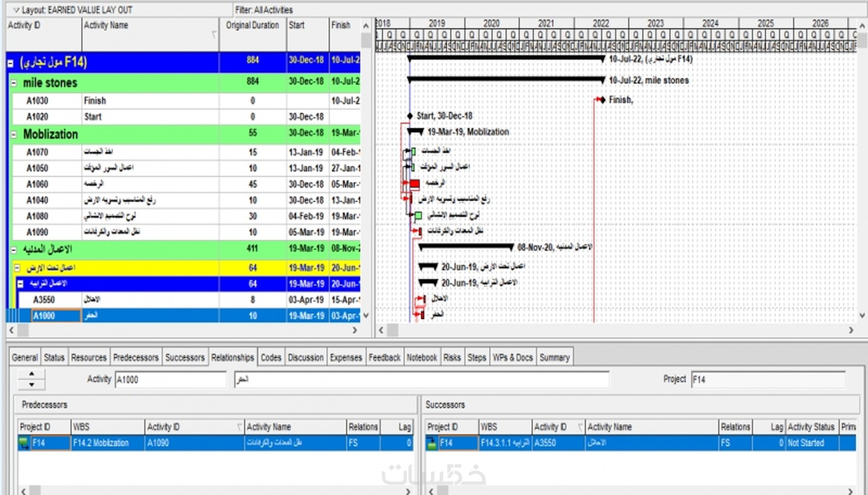Collapse the F14 project group band

[10, 63]
